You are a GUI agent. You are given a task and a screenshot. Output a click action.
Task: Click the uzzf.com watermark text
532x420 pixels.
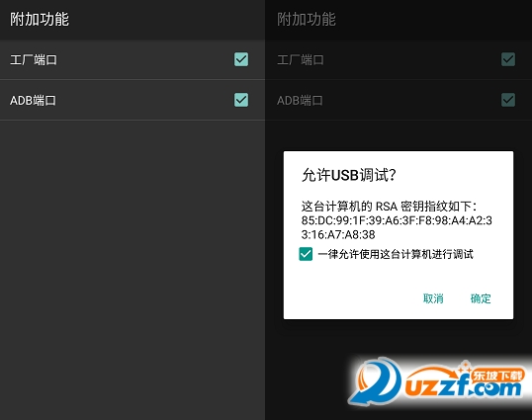point(463,386)
